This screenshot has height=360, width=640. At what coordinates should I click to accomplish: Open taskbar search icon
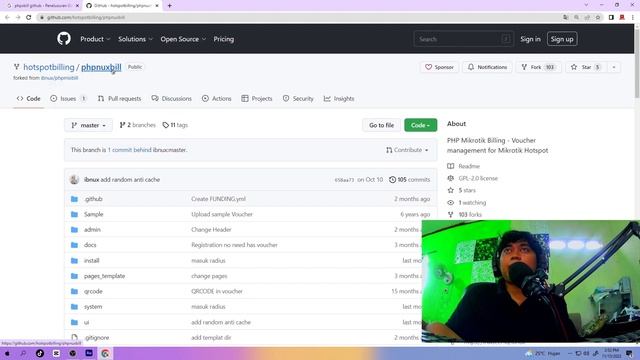pos(23,353)
